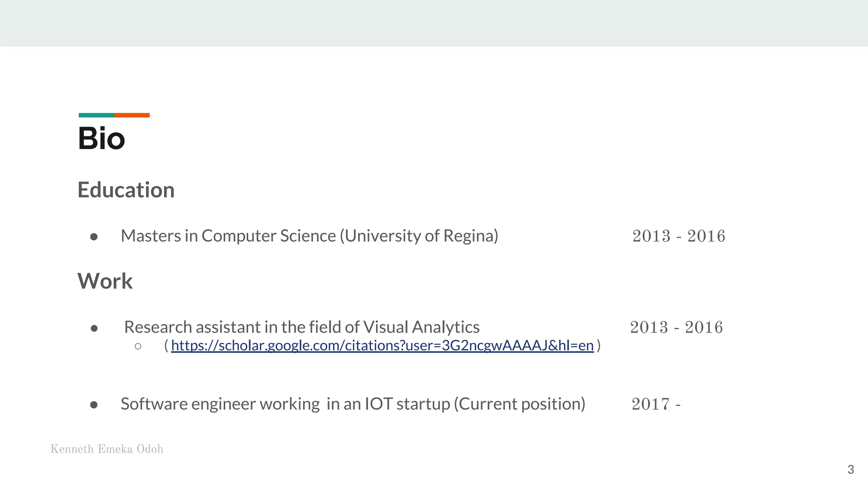Click the gray header band at the top
This screenshot has height=488, width=868.
click(x=434, y=23)
